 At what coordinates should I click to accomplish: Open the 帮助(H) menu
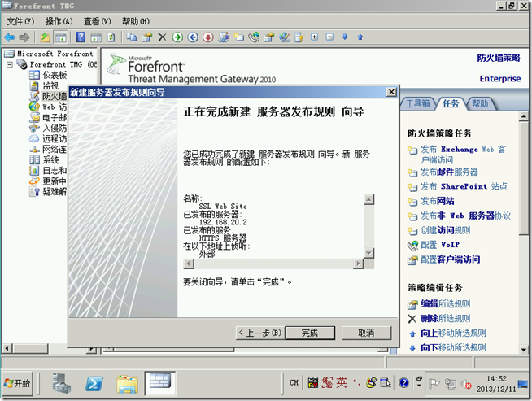tap(136, 21)
